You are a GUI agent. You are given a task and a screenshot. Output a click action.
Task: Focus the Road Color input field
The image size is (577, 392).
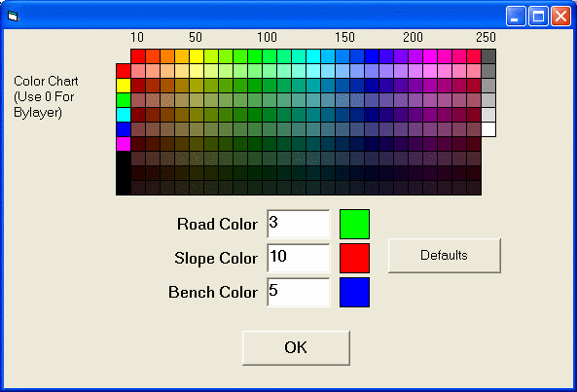299,224
